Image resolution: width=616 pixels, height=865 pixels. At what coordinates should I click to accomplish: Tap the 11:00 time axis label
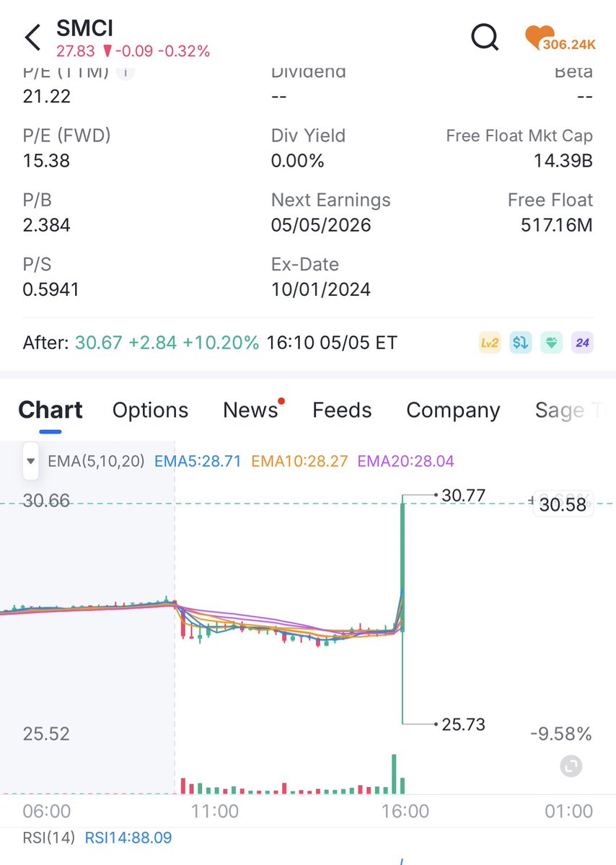215,811
